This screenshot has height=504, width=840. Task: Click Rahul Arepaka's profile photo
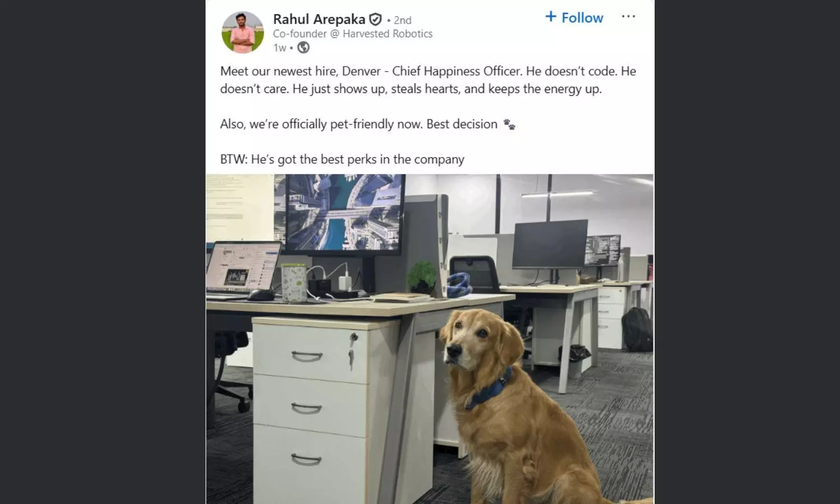243,32
